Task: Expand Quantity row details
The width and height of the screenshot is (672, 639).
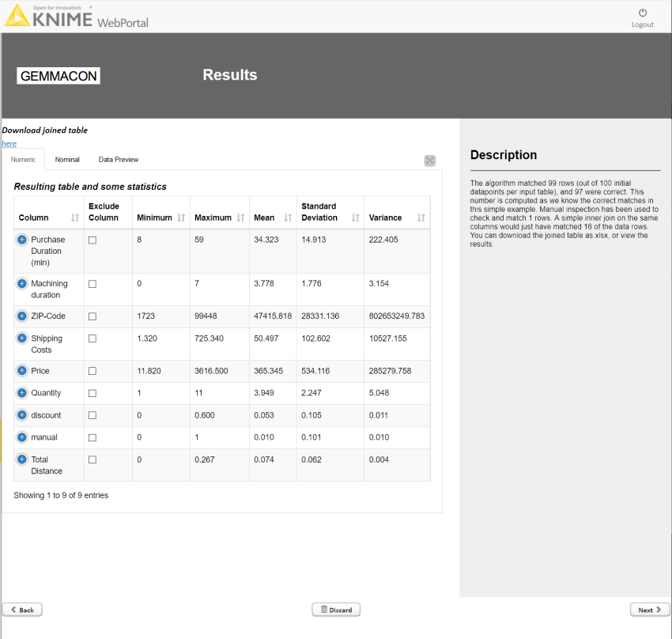Action: coord(22,392)
